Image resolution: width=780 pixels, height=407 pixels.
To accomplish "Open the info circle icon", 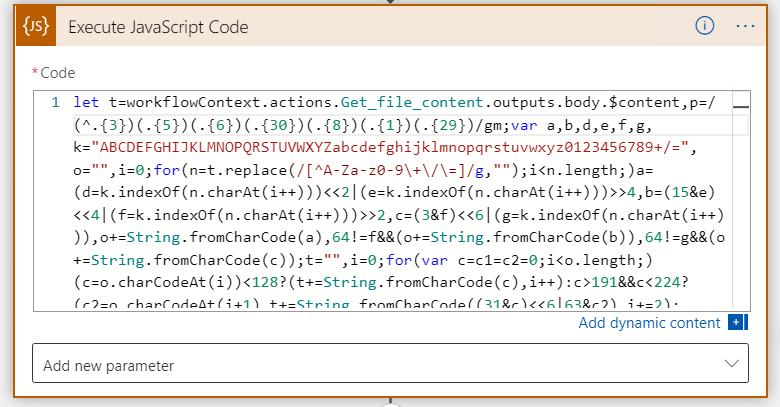I will (704, 25).
